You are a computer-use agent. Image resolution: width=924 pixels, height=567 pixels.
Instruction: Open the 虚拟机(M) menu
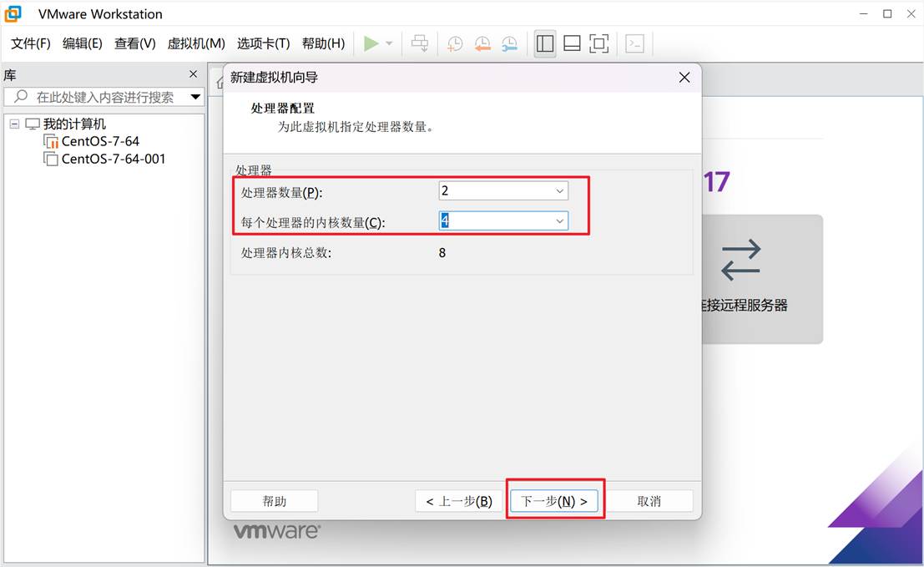(196, 43)
